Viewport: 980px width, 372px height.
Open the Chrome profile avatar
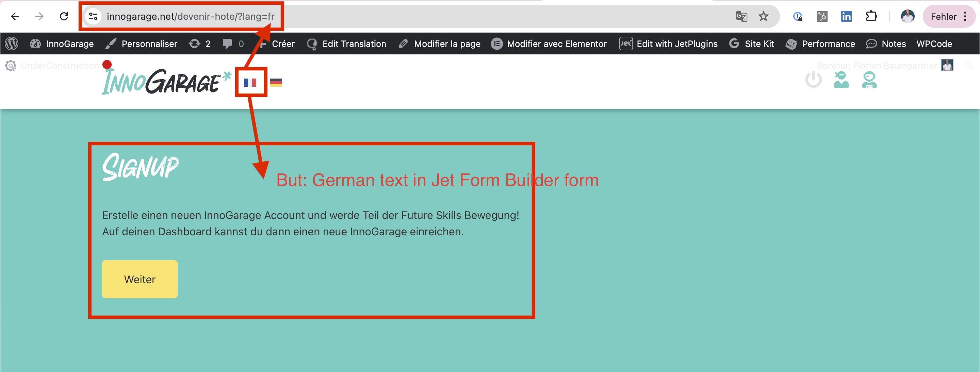coord(907,16)
